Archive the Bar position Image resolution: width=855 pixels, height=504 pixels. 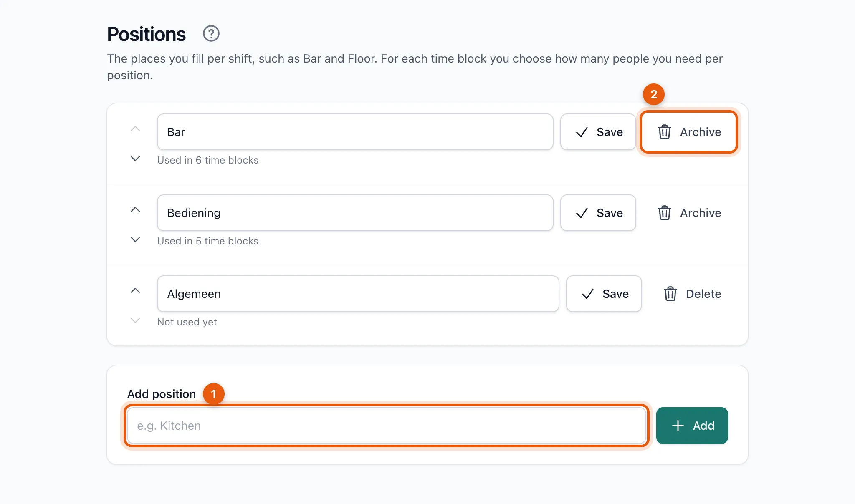coord(689,132)
